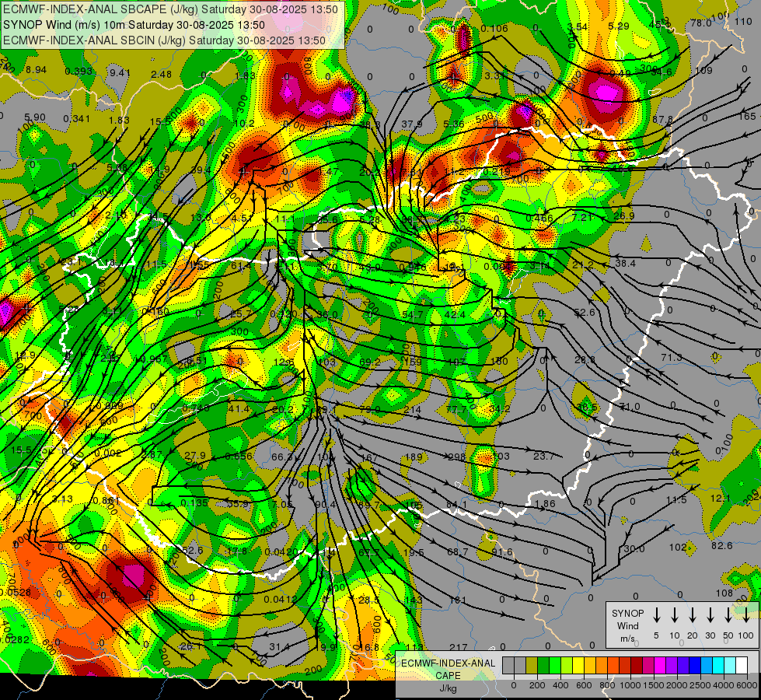Screen dimensions: 761x700
Task: Pick the dark green CAPE legend swatch
Action: [x=543, y=665]
